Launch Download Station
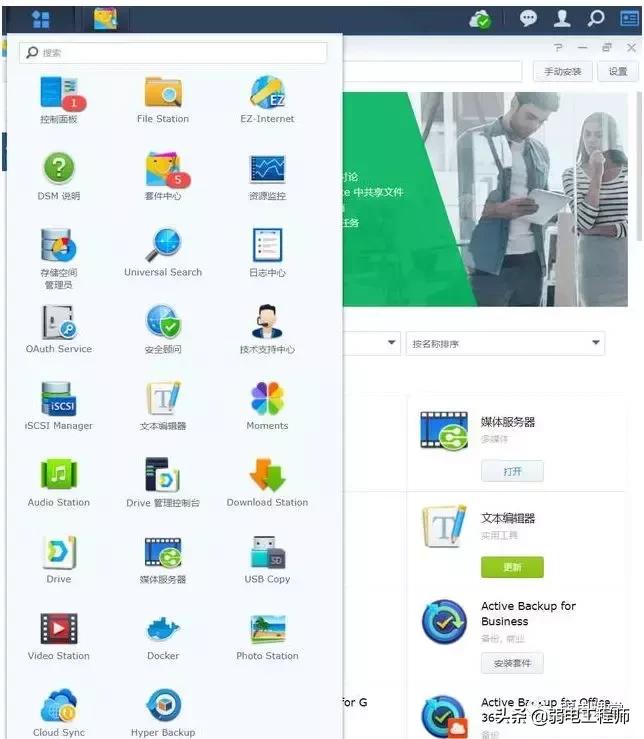The width and height of the screenshot is (644, 739). point(267,484)
